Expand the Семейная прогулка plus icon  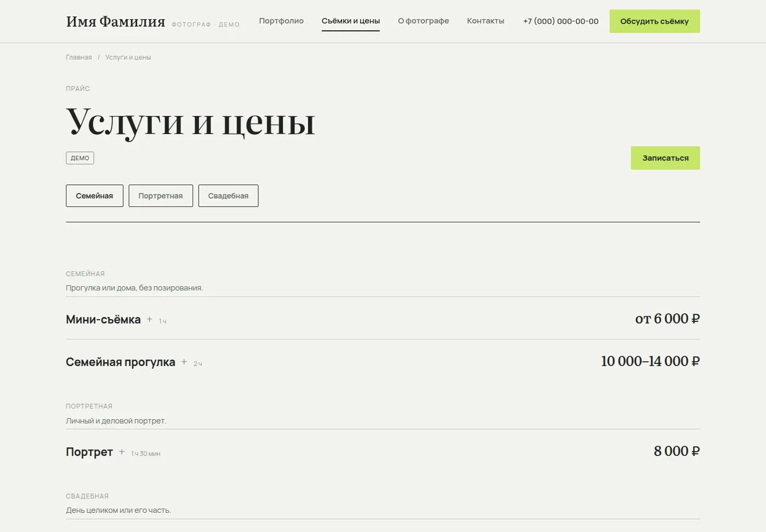click(184, 362)
